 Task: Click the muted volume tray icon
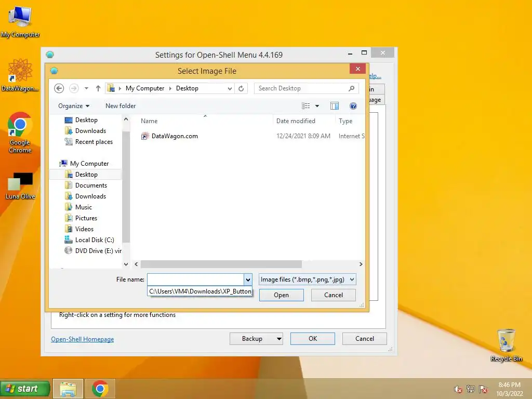click(x=458, y=389)
